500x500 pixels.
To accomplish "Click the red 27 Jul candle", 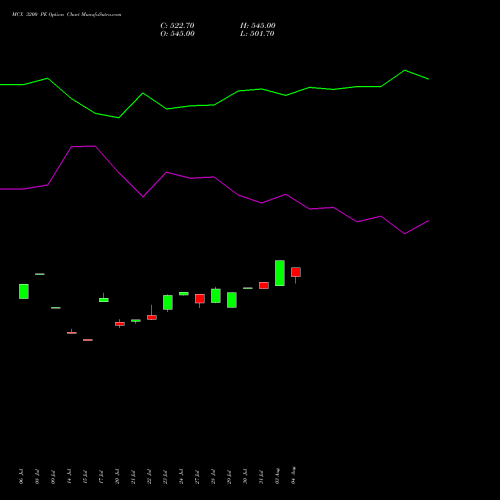I will [200, 298].
